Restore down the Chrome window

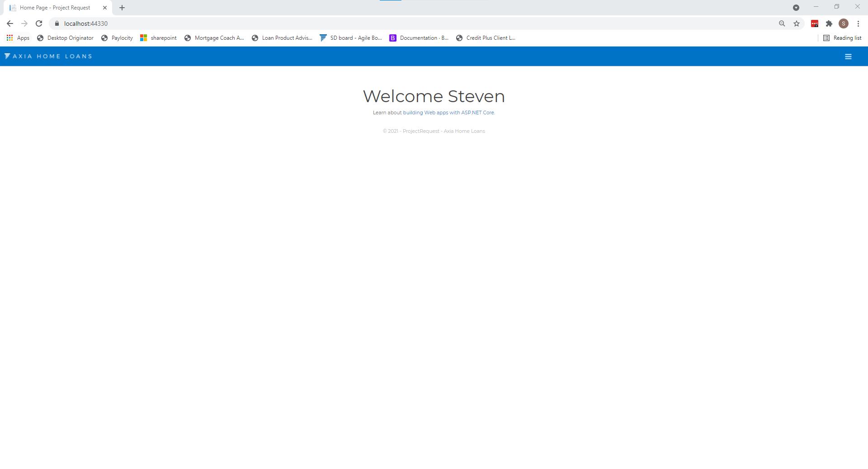click(837, 7)
